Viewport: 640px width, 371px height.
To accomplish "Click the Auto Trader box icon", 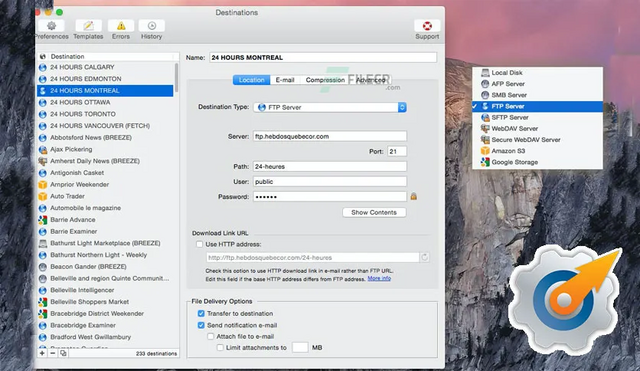I will (42, 196).
